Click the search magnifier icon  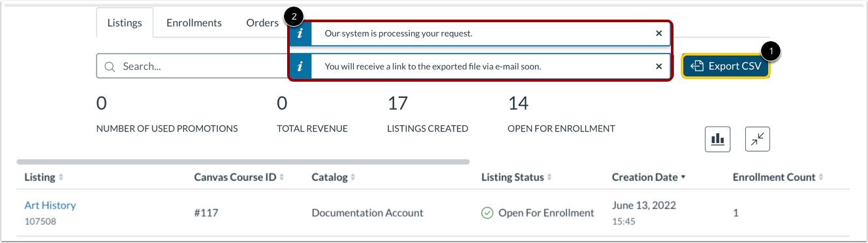click(x=110, y=67)
